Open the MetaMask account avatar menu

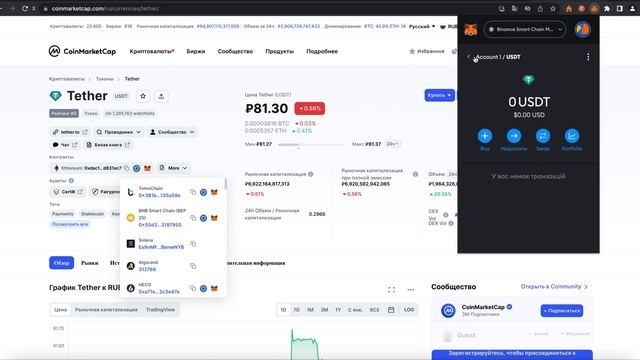(x=582, y=29)
